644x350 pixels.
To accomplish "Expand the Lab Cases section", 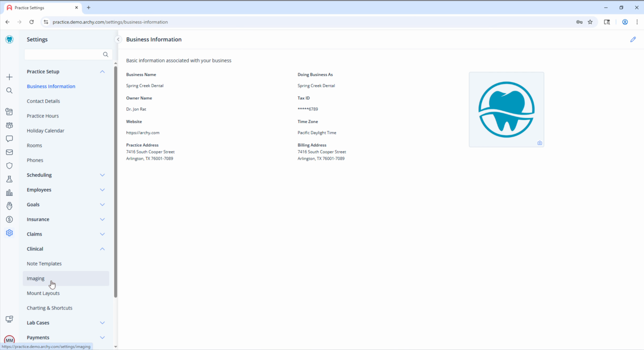I will click(102, 323).
